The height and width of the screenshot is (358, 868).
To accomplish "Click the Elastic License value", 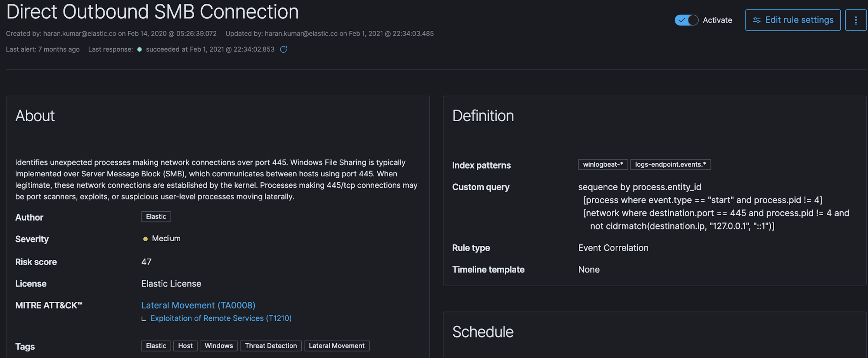I will pos(171,284).
